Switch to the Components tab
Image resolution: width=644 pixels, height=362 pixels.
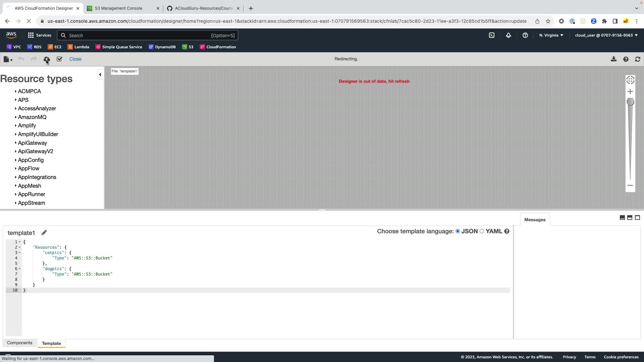[19, 343]
